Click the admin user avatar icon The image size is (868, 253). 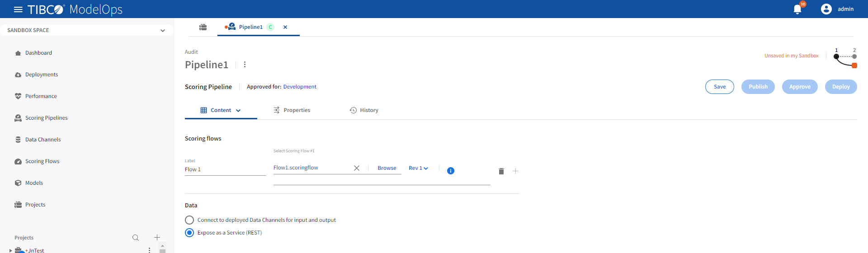click(826, 9)
